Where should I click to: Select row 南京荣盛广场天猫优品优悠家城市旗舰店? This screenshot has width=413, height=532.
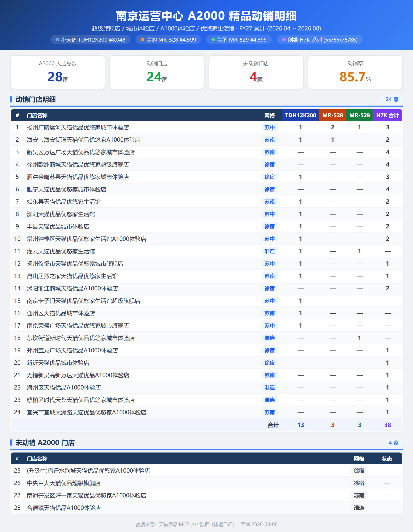click(206, 325)
